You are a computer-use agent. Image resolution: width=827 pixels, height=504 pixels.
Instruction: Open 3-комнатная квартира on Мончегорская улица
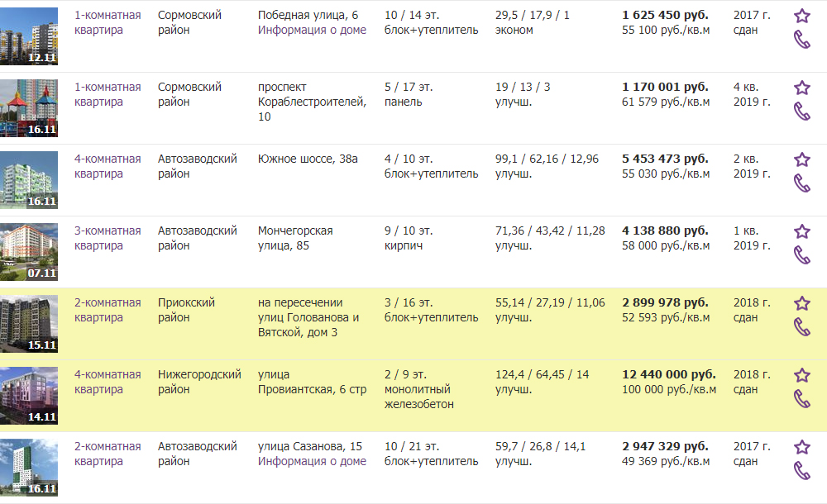coord(108,238)
